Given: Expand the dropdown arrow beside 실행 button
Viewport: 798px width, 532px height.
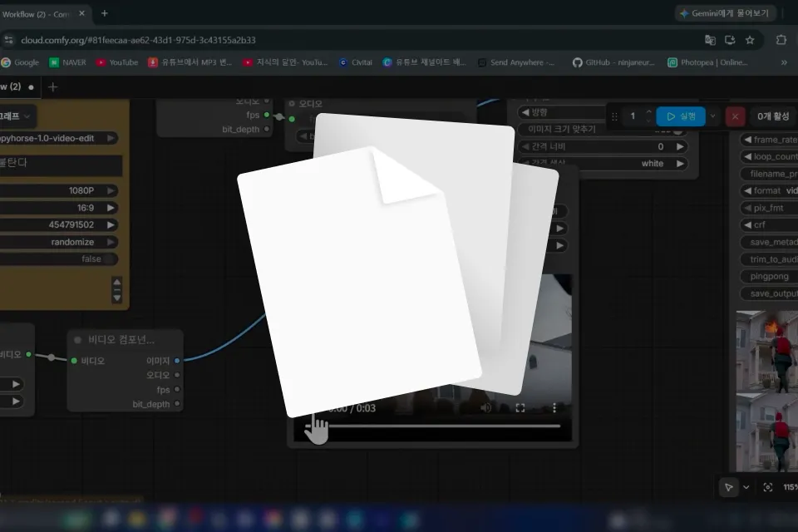Looking at the screenshot, I should click(x=712, y=116).
